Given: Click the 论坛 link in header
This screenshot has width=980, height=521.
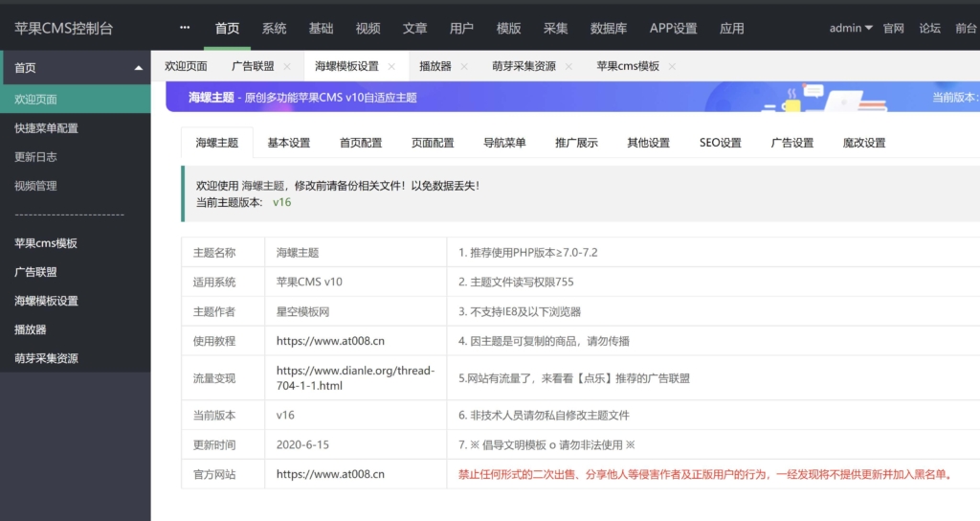Looking at the screenshot, I should [929, 28].
